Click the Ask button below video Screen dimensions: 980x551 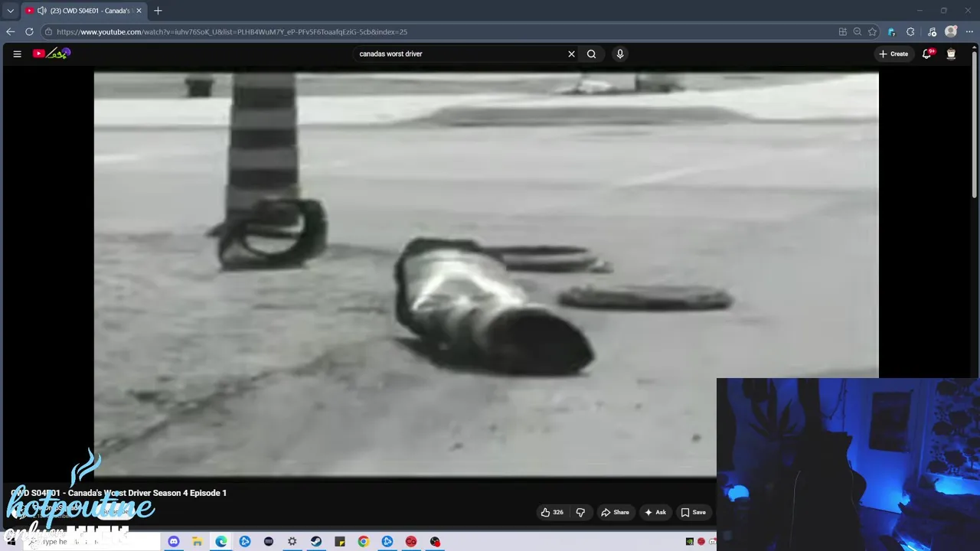click(655, 512)
